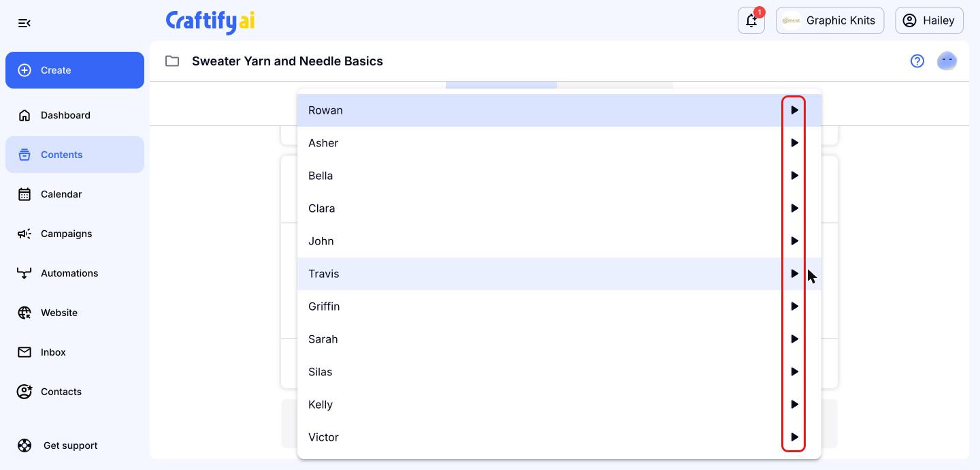Expand John submenu arrow
980x470 pixels.
794,241
